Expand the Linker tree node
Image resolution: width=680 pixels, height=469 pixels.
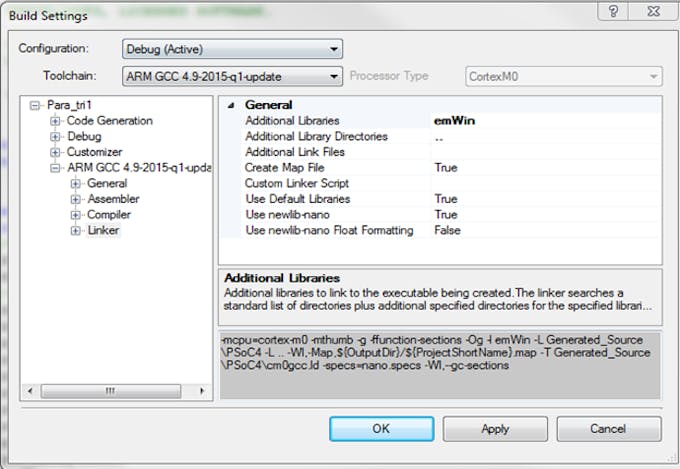tap(75, 230)
